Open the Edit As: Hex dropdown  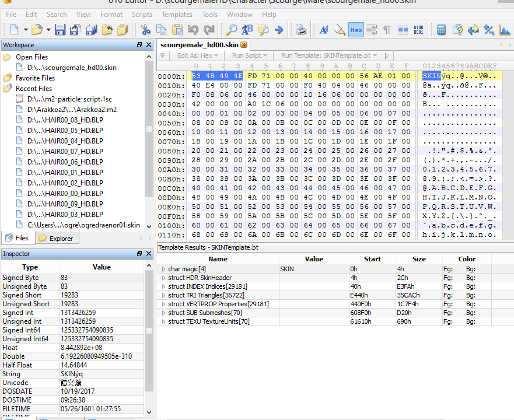(x=198, y=55)
